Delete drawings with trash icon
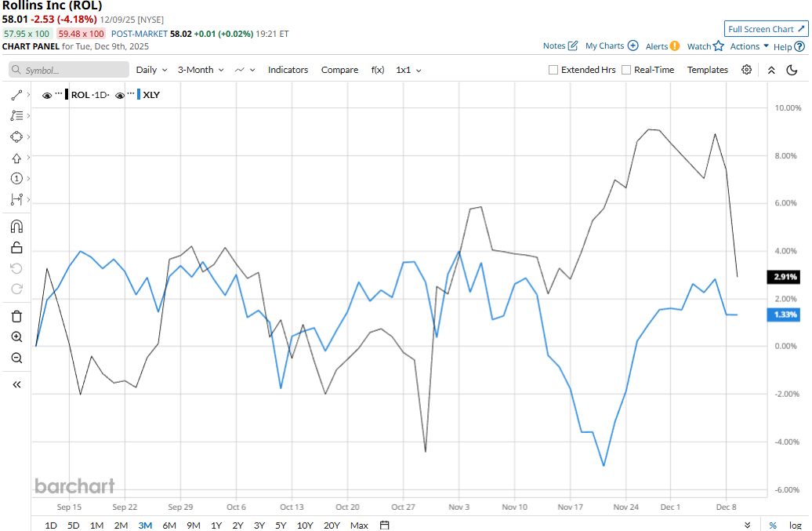This screenshot has height=531, width=812. (x=16, y=316)
